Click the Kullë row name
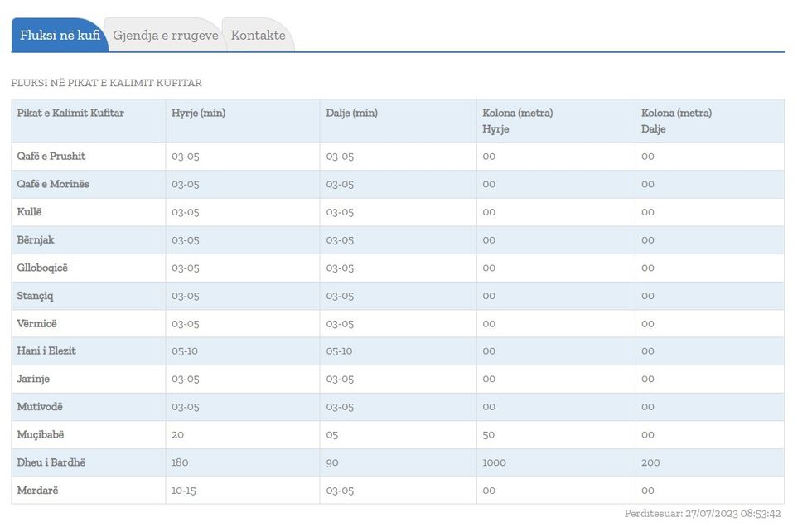 30,212
